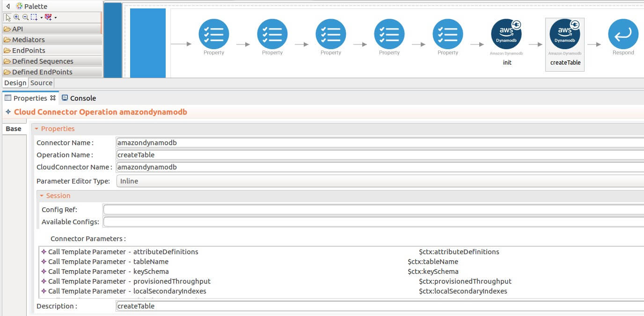The width and height of the screenshot is (644, 316).
Task: Choose the Marquee selection tool
Action: [x=34, y=17]
